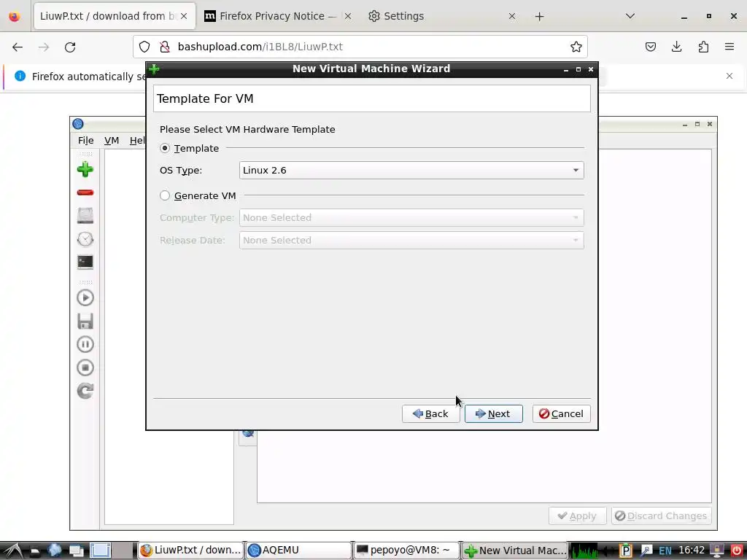Open AQEMU's hard disk manager icon
This screenshot has width=747, height=560.
[85, 216]
